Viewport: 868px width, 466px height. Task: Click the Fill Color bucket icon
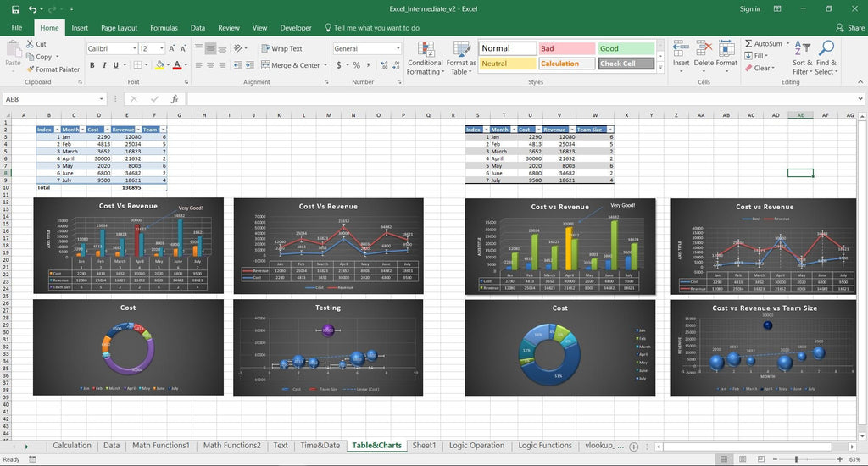(x=159, y=65)
